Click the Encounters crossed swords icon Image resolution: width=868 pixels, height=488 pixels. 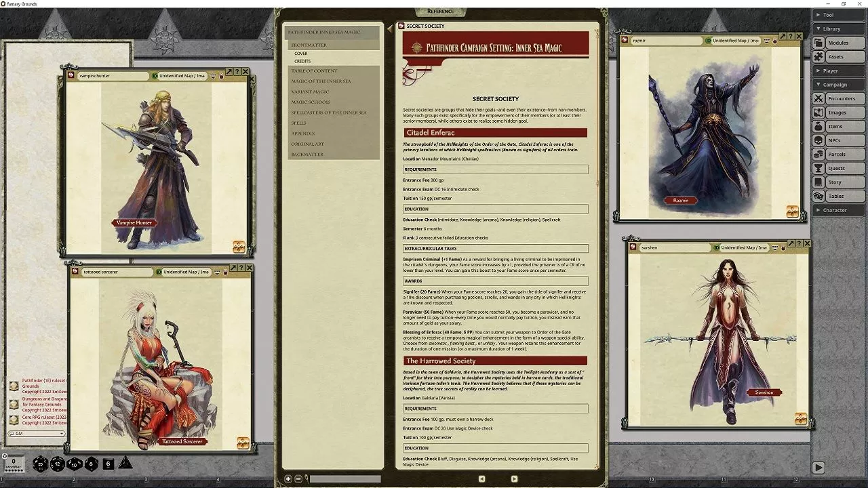point(818,98)
